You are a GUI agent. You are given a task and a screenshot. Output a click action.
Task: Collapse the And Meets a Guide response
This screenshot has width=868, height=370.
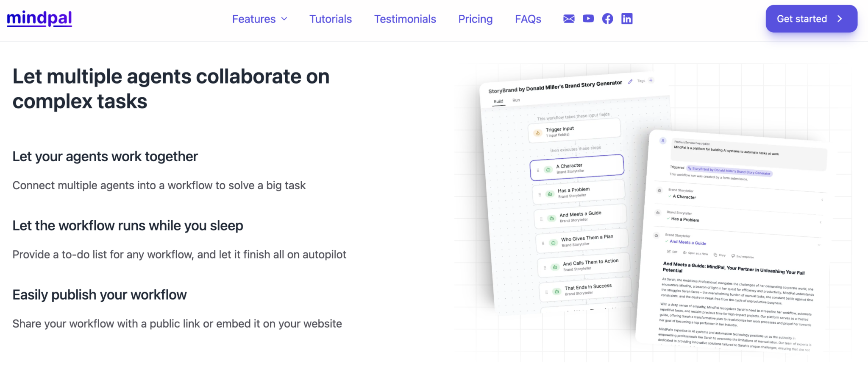point(819,245)
